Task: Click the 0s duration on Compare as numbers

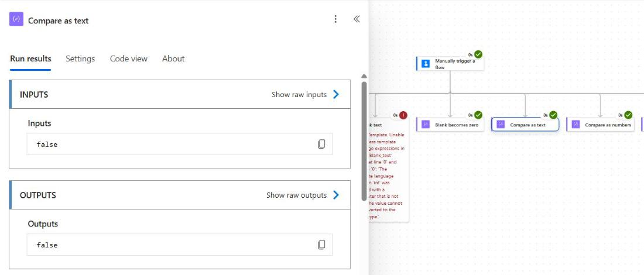Action: point(620,115)
